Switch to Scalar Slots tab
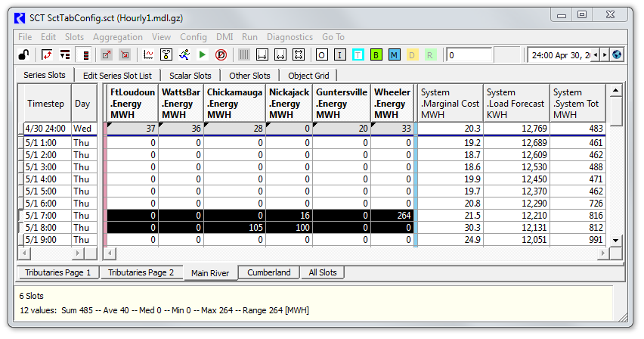Image resolution: width=644 pixels, height=339 pixels. [190, 76]
